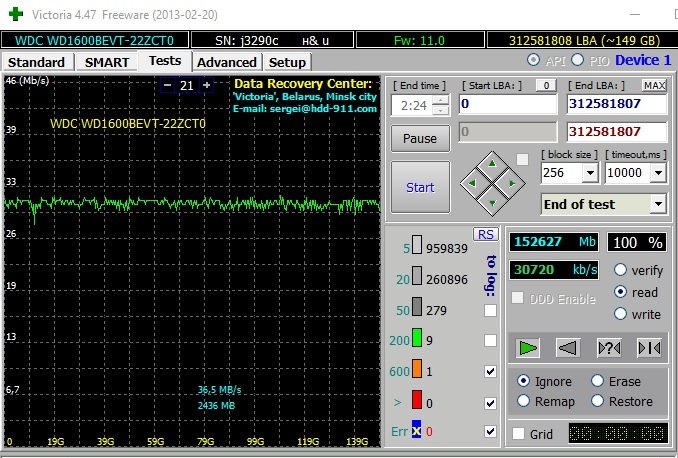Screen dimensions: 678x458
Task: Click the Device 1 link
Action: coord(643,60)
